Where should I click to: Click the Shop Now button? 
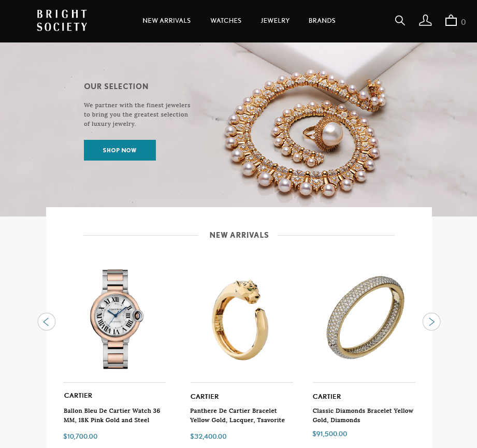pyautogui.click(x=120, y=150)
